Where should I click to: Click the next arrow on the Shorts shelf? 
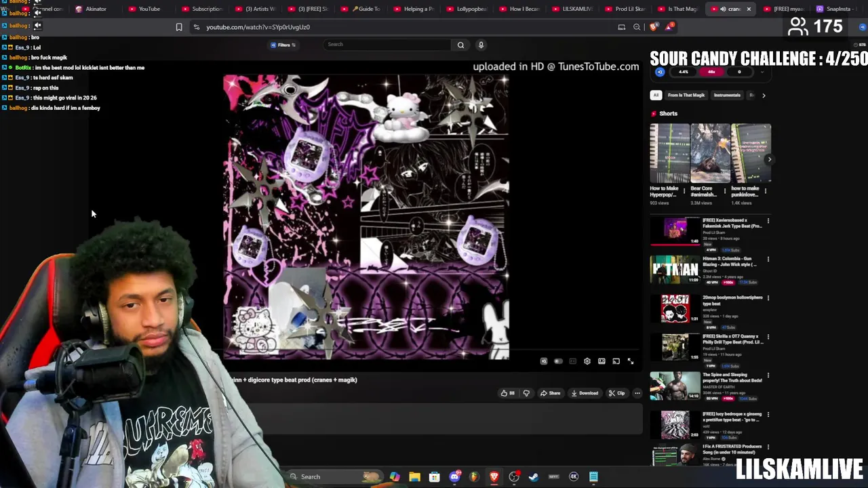click(769, 160)
